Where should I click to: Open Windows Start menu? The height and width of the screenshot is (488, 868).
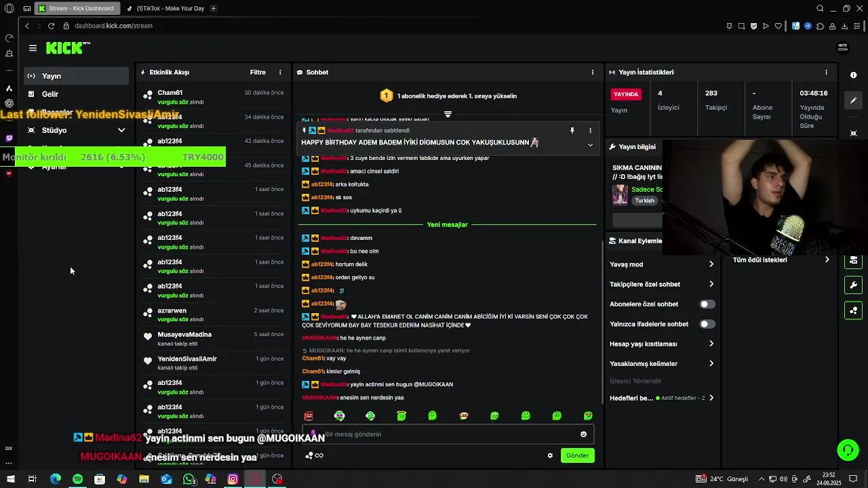(x=10, y=479)
